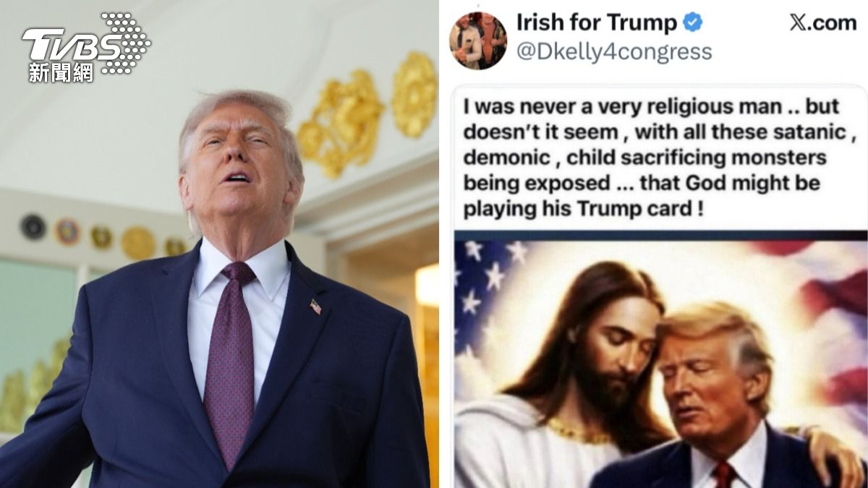This screenshot has width=868, height=488.
Task: Click the X.com watermark
Action: tap(822, 23)
